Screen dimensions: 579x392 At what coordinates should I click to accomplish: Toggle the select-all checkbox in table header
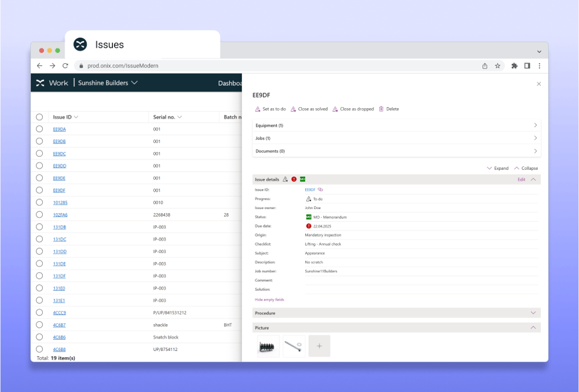click(x=39, y=117)
